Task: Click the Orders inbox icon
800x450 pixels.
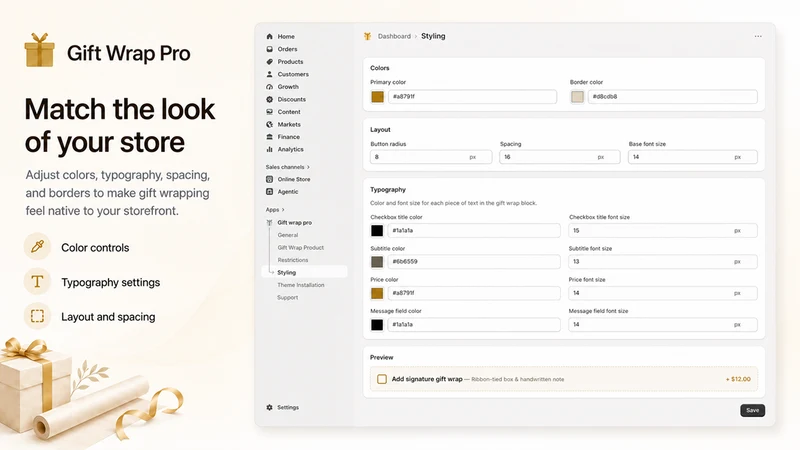Action: pyautogui.click(x=269, y=49)
